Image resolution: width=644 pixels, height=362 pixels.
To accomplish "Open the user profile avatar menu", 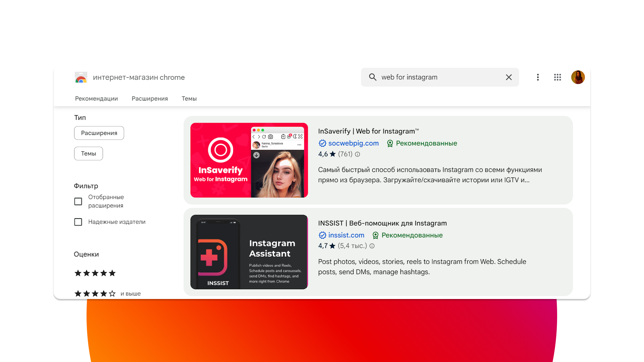I will coord(578,77).
